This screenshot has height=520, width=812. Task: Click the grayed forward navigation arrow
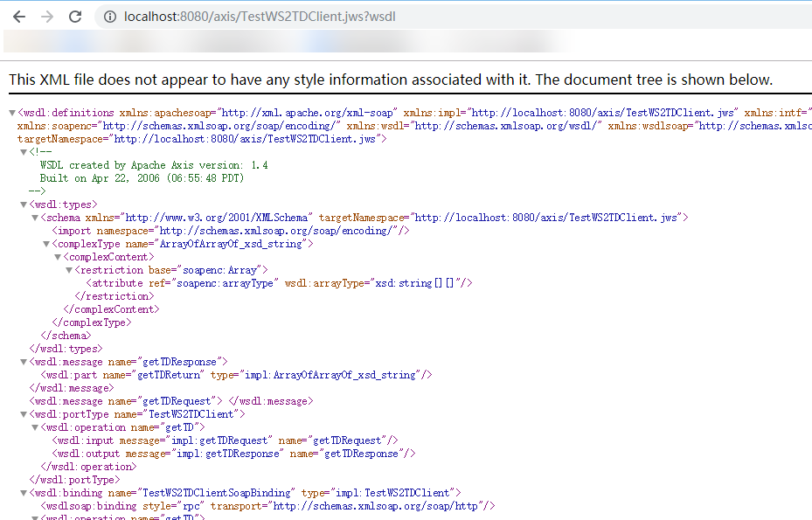49,16
